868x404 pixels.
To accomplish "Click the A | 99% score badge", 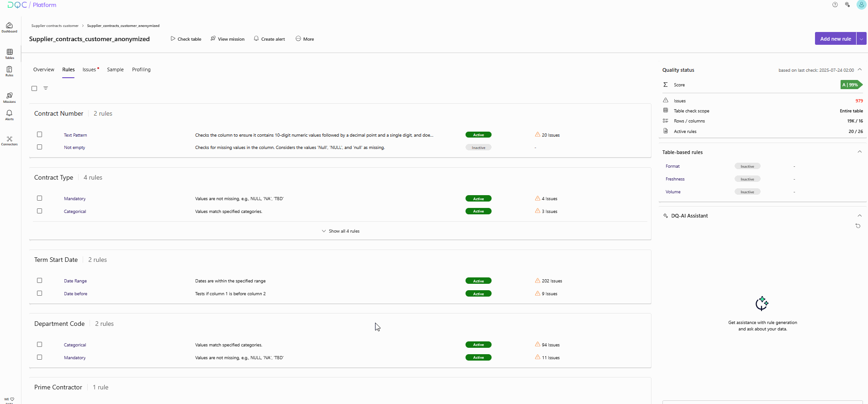I will click(x=851, y=85).
